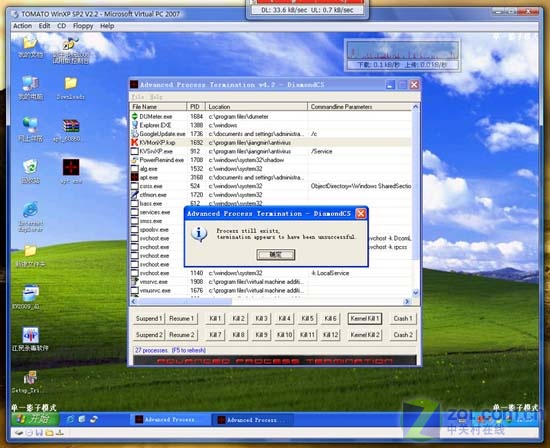Open My Documents desktop icon
The image size is (550, 448).
point(30,44)
